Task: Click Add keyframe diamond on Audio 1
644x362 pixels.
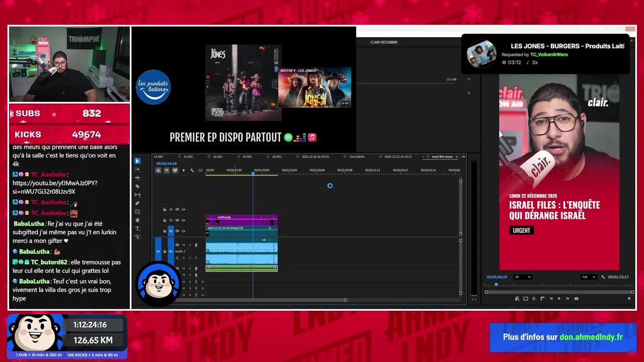Action: point(190,257)
